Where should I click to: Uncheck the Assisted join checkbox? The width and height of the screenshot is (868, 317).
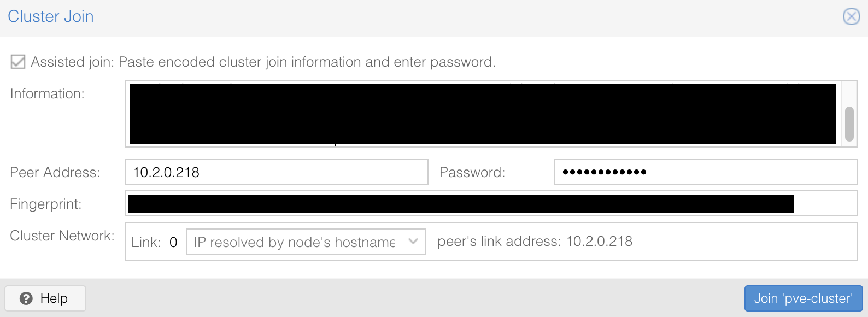18,62
